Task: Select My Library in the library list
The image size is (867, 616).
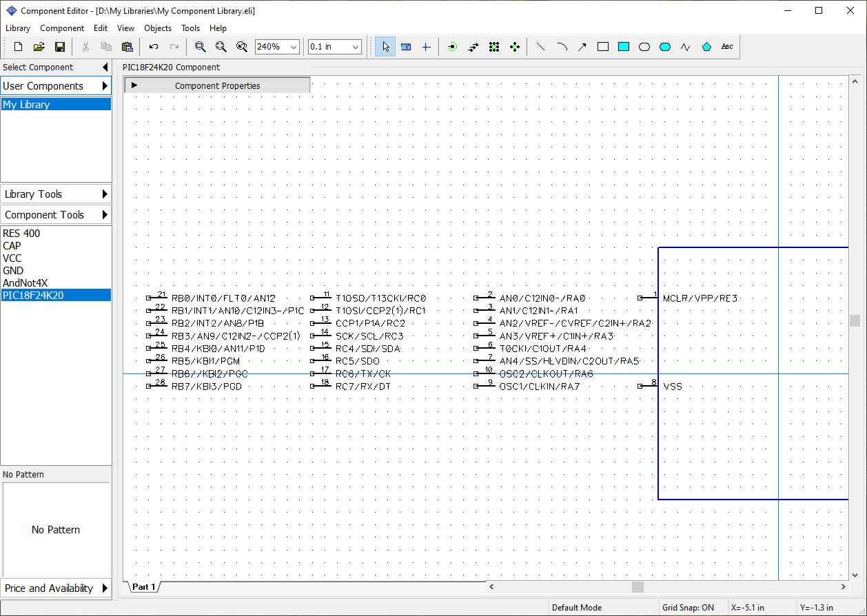Action: click(x=56, y=105)
